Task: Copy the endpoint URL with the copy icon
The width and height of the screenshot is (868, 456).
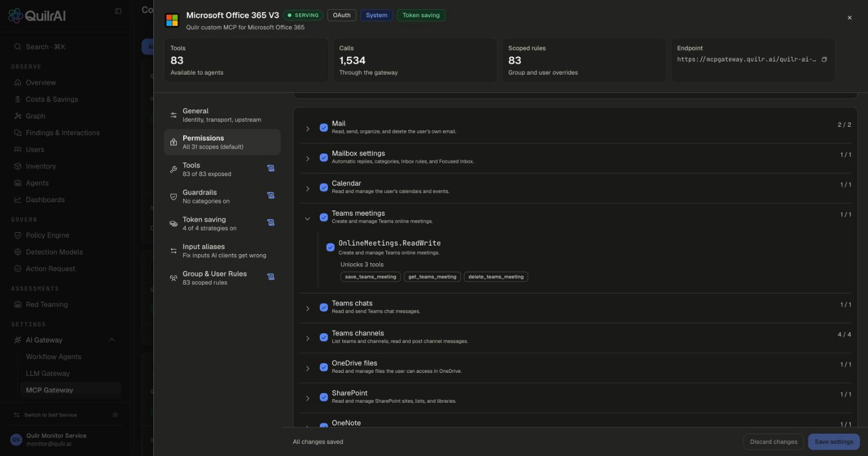Action: coord(824,60)
